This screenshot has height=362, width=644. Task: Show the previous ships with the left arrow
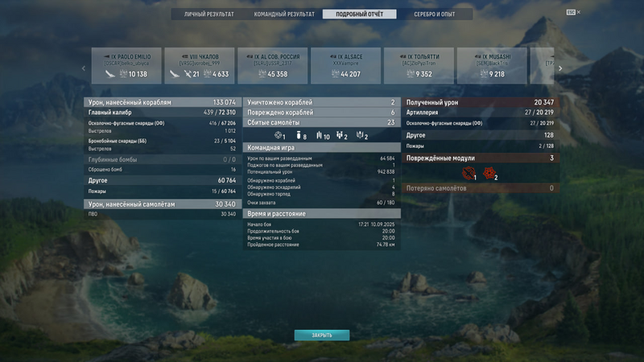point(84,68)
